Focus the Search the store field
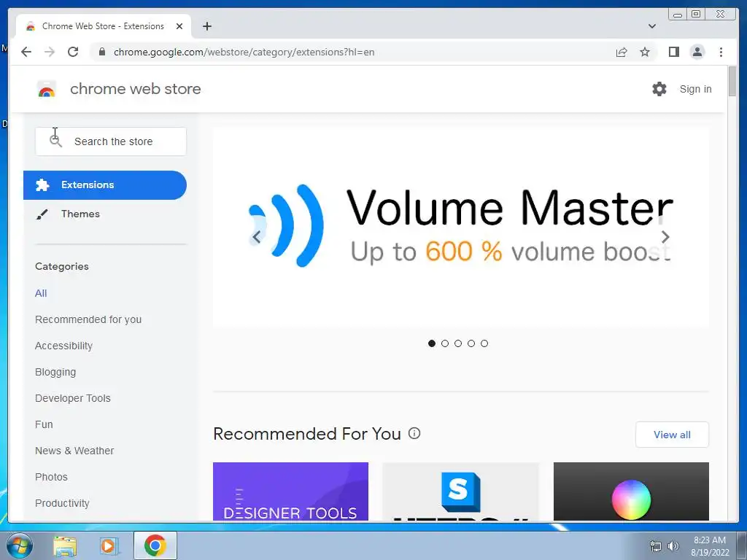 (111, 141)
